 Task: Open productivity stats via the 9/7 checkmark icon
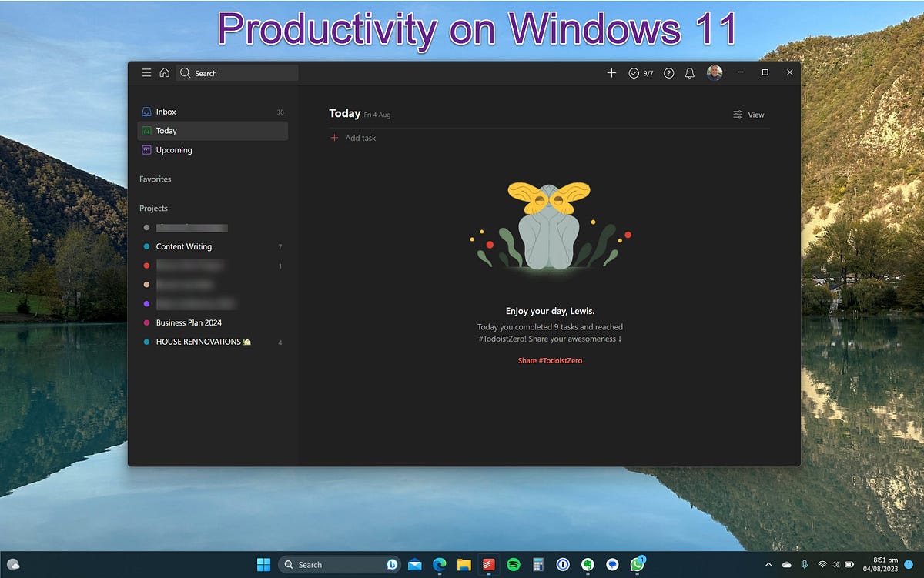click(640, 72)
